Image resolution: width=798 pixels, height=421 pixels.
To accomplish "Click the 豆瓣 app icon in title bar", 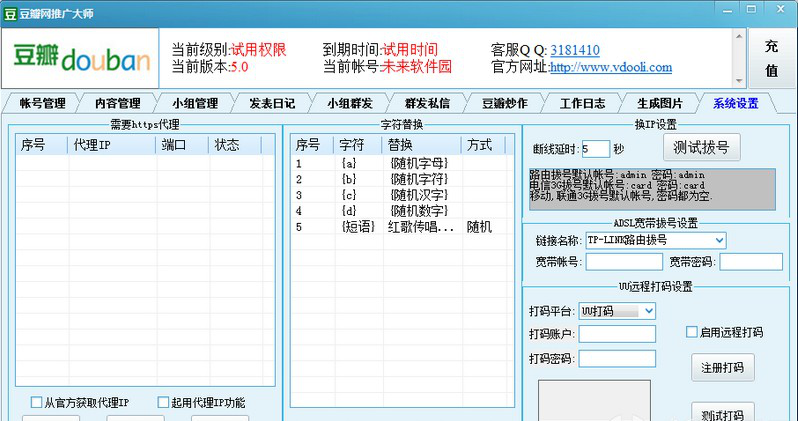I will [x=10, y=14].
